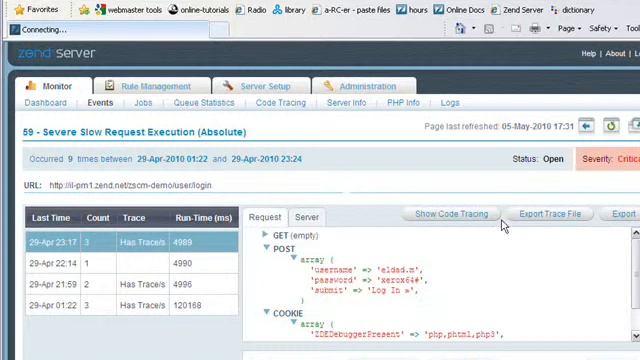This screenshot has height=360, width=640.
Task: Open the Jobs submenu
Action: point(143,103)
